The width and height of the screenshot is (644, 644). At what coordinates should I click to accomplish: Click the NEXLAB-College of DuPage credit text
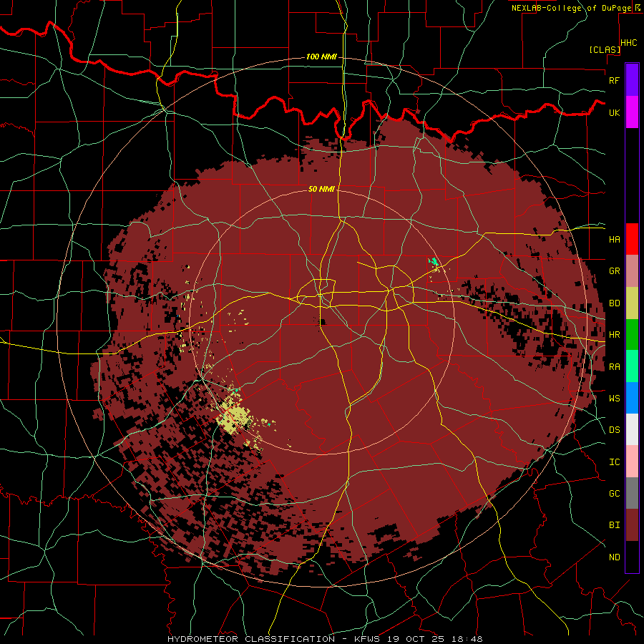pyautogui.click(x=571, y=8)
